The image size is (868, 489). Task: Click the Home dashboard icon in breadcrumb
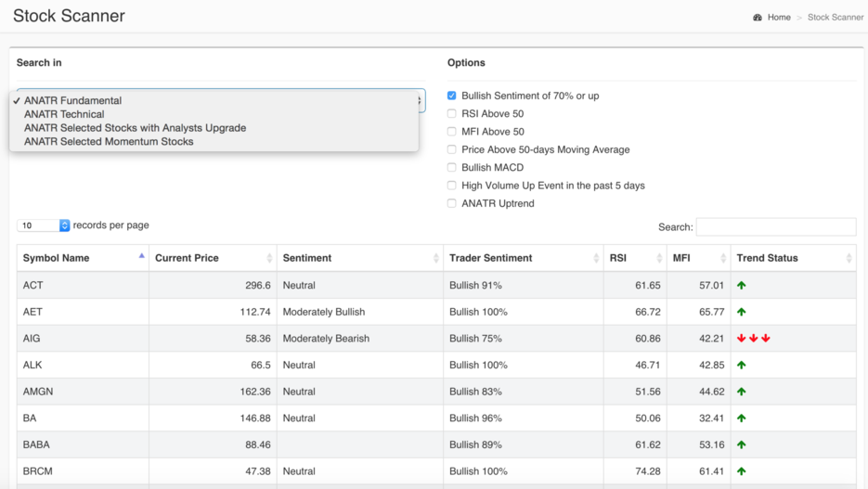pyautogui.click(x=758, y=18)
